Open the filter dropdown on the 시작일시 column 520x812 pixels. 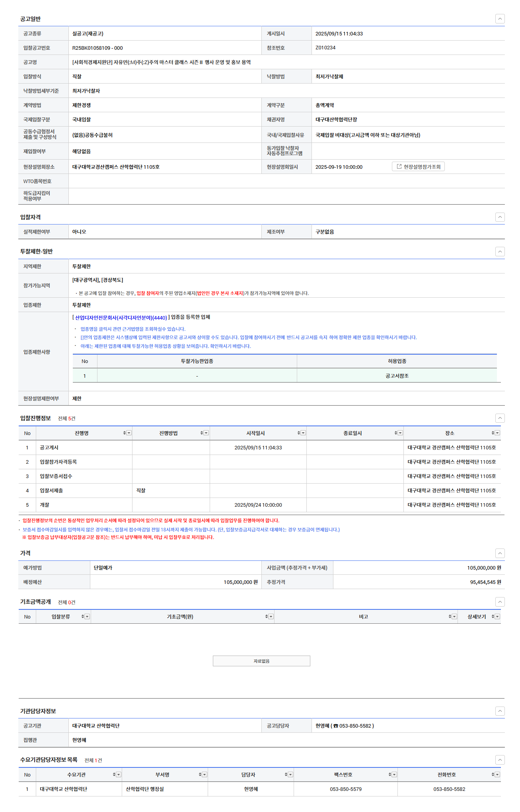click(x=303, y=433)
